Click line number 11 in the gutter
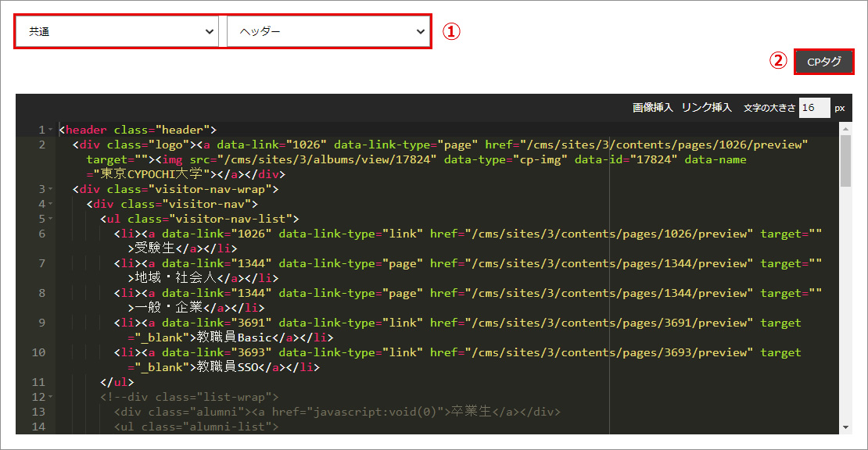The height and width of the screenshot is (450, 868). [x=39, y=382]
